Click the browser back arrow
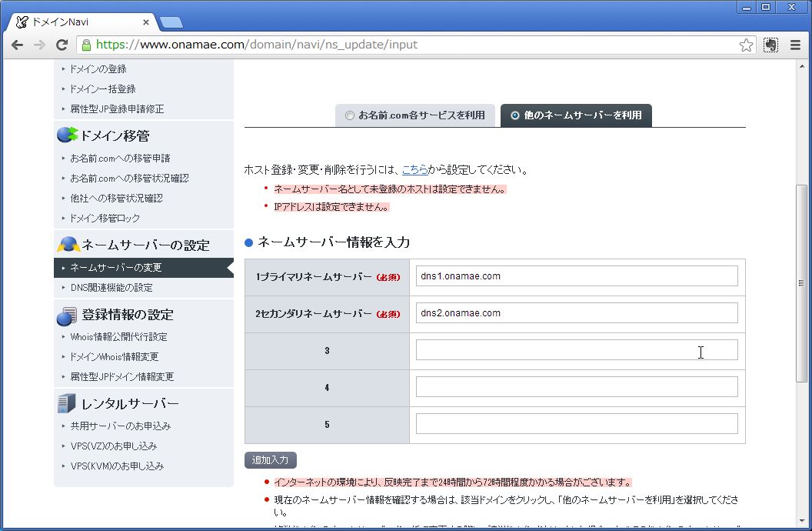 (x=17, y=45)
